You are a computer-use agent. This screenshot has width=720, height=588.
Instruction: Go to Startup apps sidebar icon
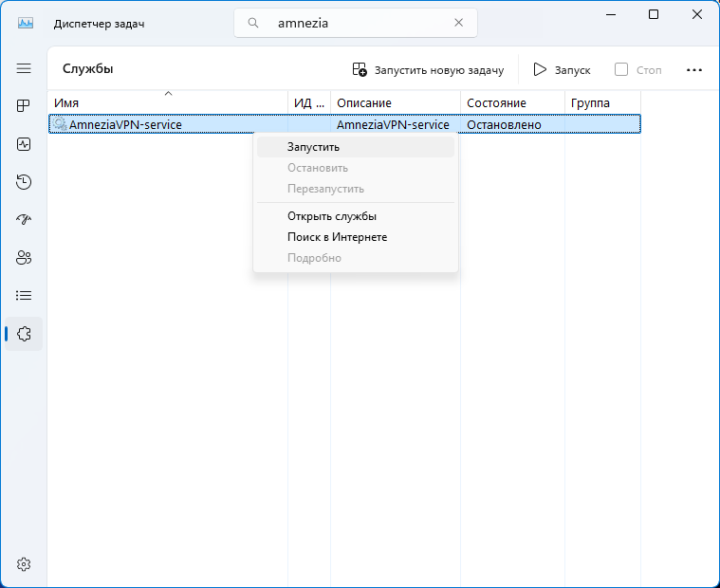tap(24, 220)
